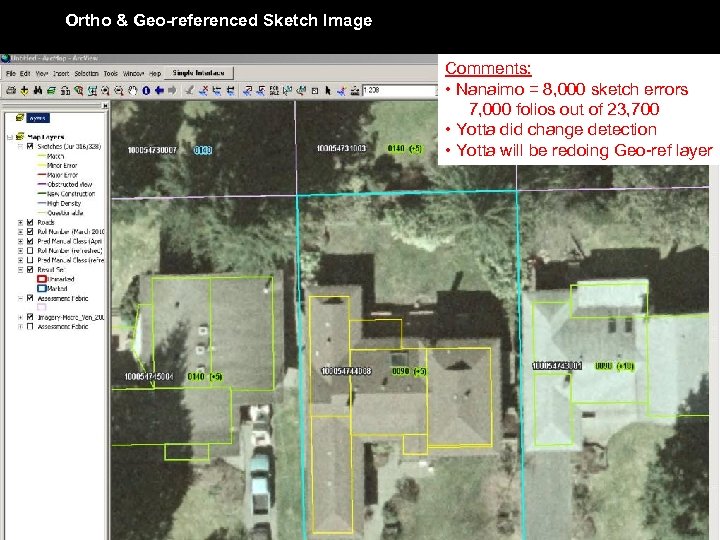
Task: Uncheck the Roads layer
Action: pyautogui.click(x=30, y=222)
